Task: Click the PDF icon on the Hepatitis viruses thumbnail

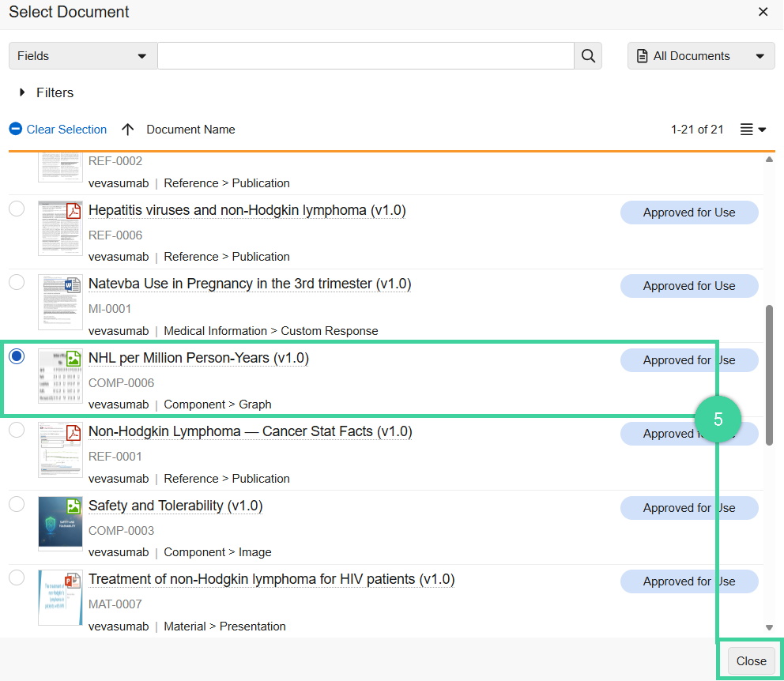Action: point(73,211)
